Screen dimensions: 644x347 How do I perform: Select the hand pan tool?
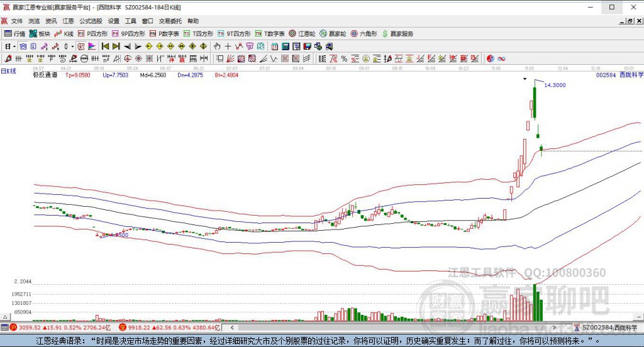[217, 47]
